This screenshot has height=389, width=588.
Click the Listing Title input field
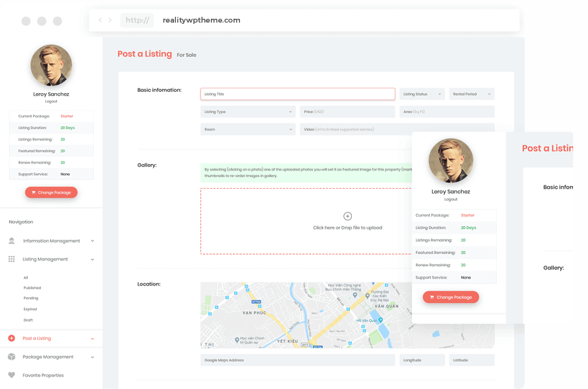coord(298,94)
